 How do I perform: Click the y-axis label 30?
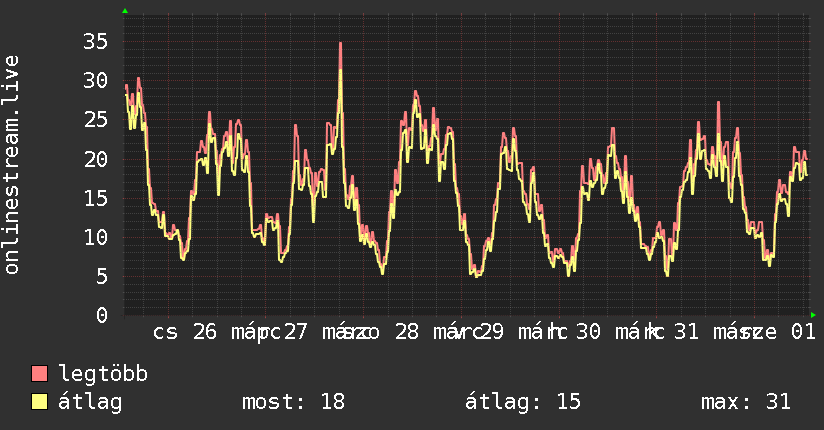(95, 80)
